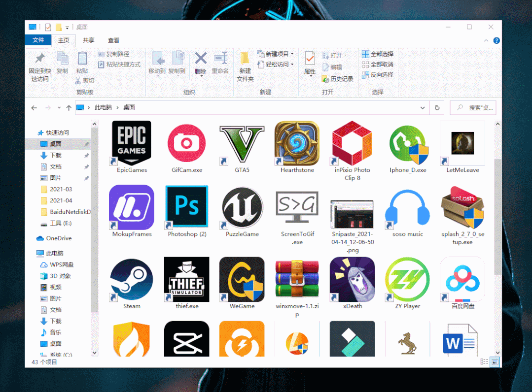Select the GTA5 shortcut icon
The width and height of the screenshot is (532, 392).
point(242,143)
